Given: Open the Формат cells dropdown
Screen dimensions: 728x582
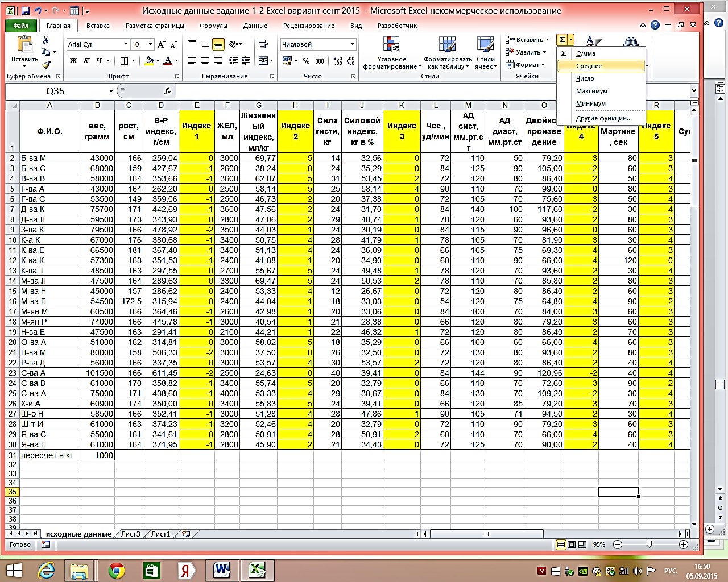Looking at the screenshot, I should (524, 65).
